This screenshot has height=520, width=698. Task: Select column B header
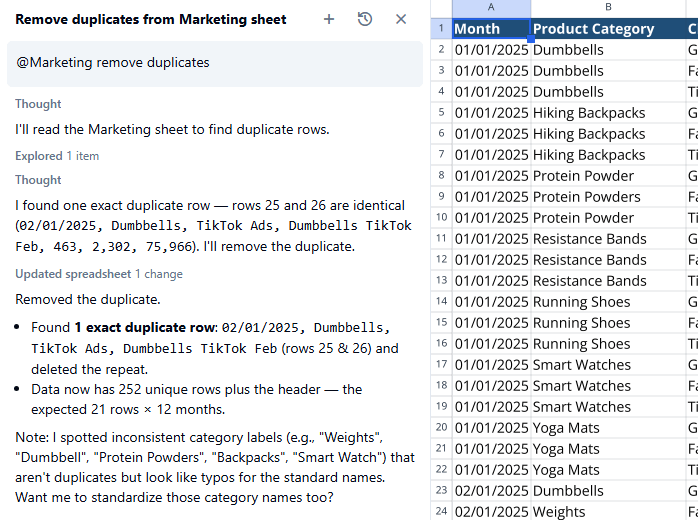click(x=608, y=7)
